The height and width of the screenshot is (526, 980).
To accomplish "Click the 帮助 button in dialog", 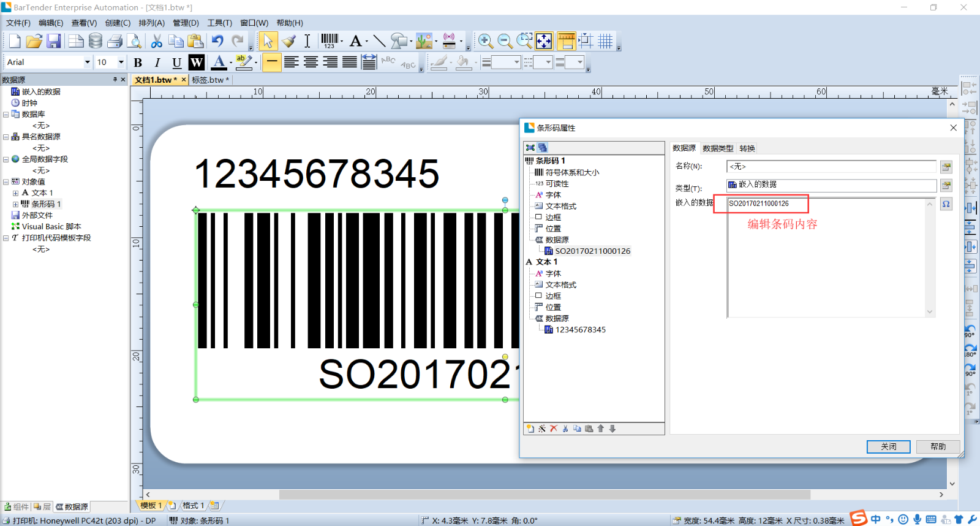I will (x=938, y=447).
